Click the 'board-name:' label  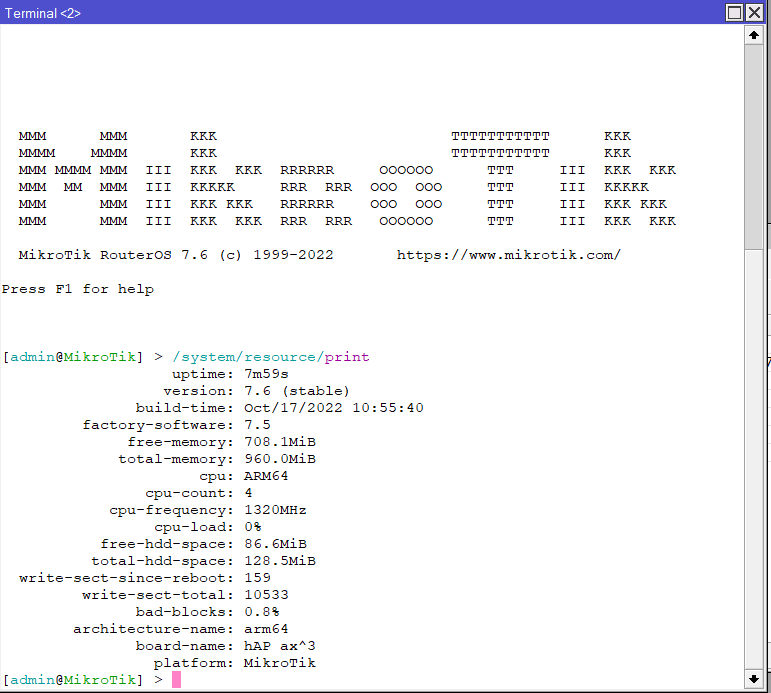[x=184, y=645]
